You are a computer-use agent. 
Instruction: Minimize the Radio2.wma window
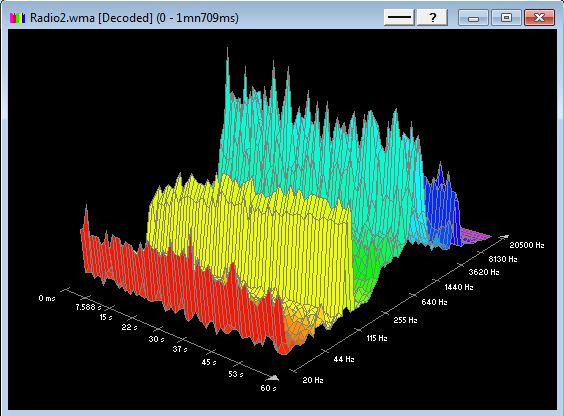473,17
